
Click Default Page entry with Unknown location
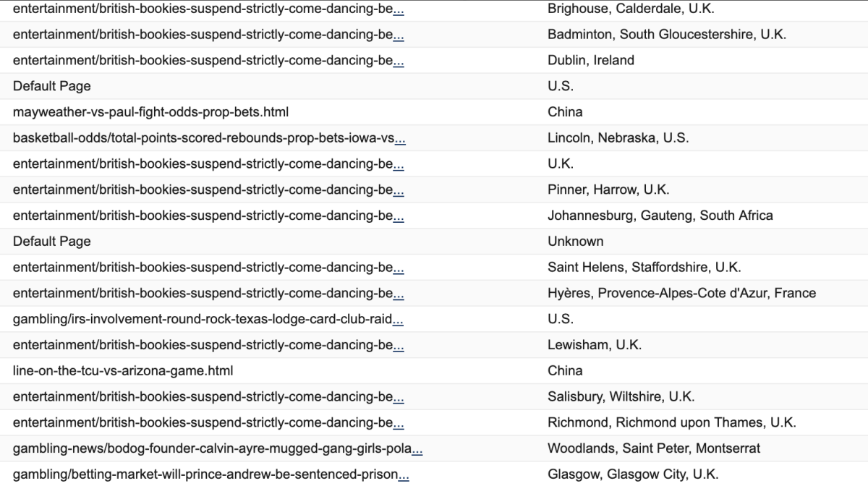coord(52,242)
